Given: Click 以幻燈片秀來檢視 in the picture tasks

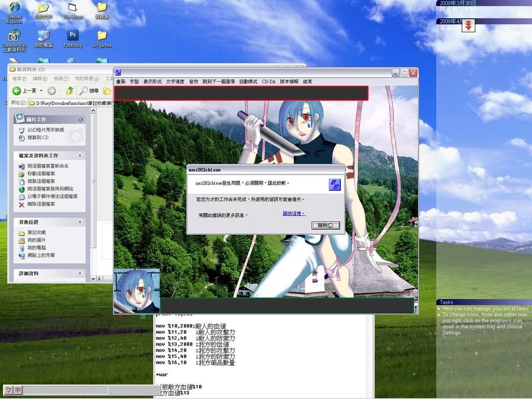Looking at the screenshot, I should click(x=42, y=129).
